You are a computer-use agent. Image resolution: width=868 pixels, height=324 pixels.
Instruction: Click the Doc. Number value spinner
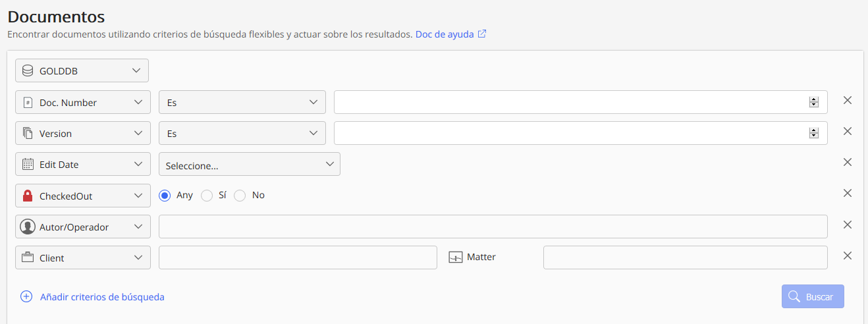click(x=814, y=102)
